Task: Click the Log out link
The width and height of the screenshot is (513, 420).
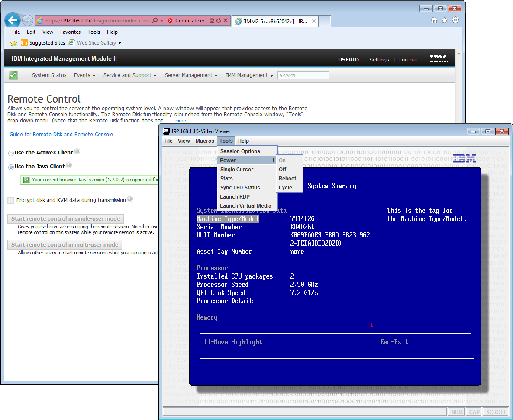Action: [408, 60]
